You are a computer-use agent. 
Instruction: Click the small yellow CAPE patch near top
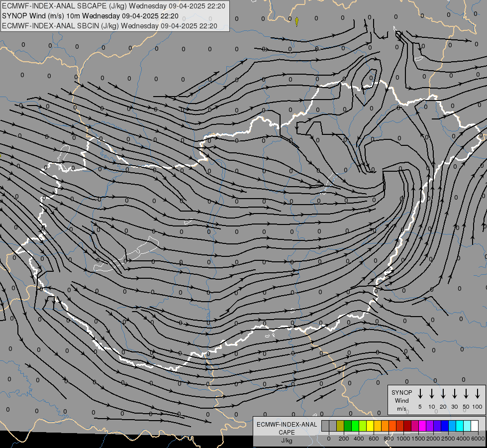coord(296,21)
